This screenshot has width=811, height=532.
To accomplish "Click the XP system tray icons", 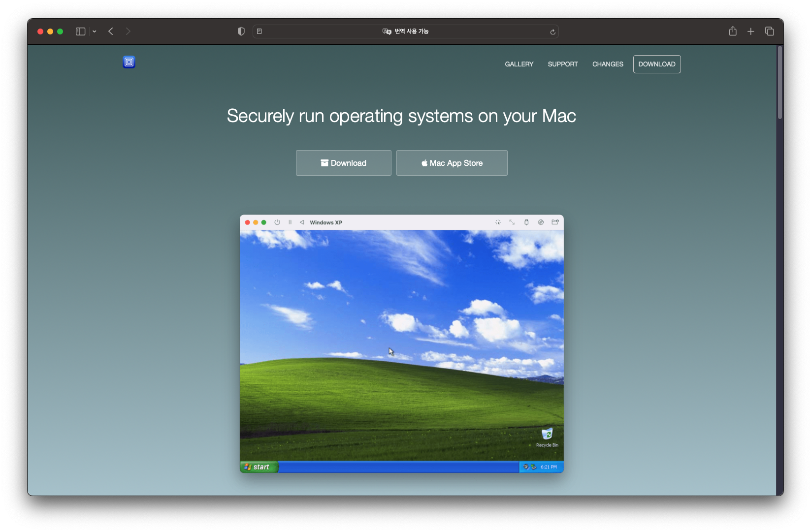I will coord(529,467).
